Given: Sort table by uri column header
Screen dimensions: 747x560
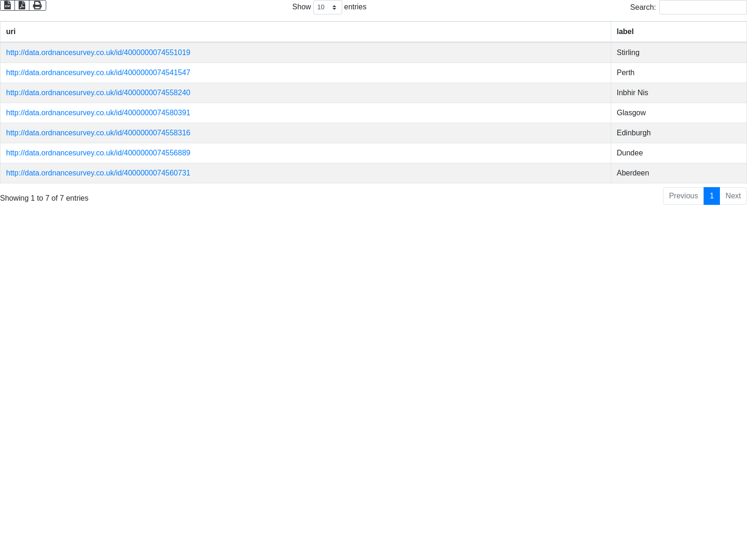Looking at the screenshot, I should pos(11,32).
